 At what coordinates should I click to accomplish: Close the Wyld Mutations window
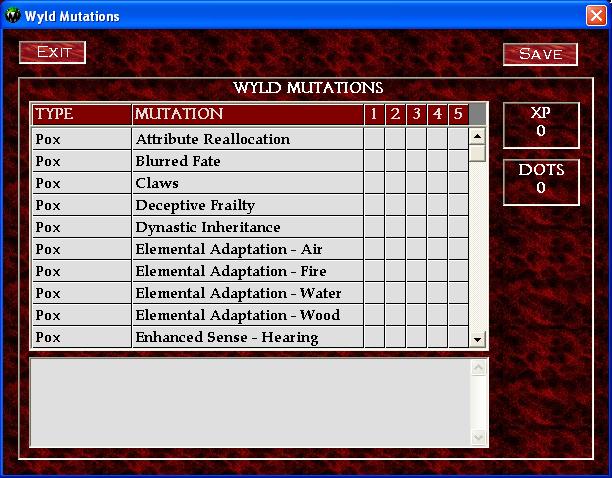(595, 16)
